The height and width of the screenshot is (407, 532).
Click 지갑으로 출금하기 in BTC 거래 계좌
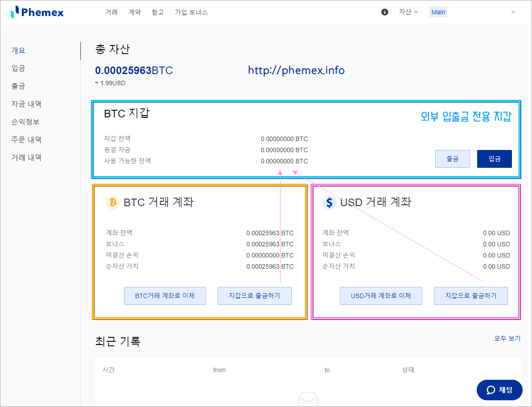pyautogui.click(x=255, y=296)
